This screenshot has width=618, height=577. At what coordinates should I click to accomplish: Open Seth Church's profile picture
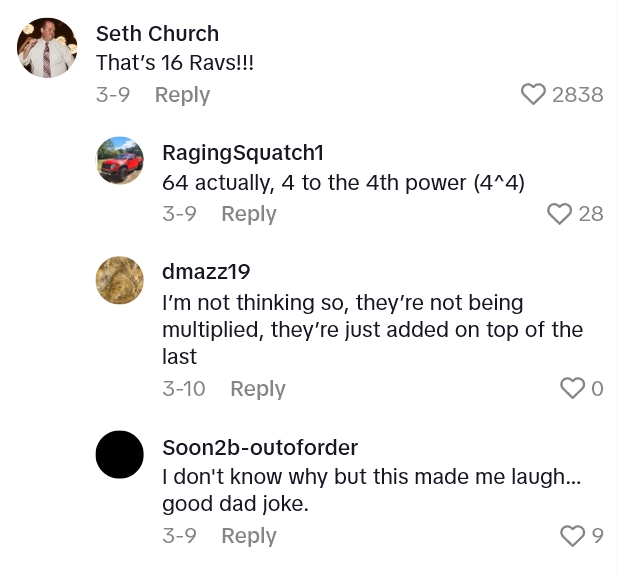(47, 48)
